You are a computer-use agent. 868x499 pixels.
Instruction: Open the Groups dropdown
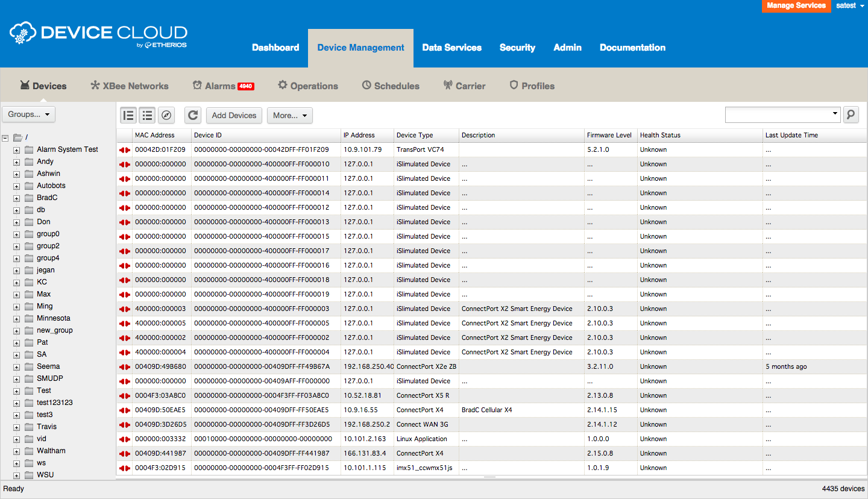29,114
